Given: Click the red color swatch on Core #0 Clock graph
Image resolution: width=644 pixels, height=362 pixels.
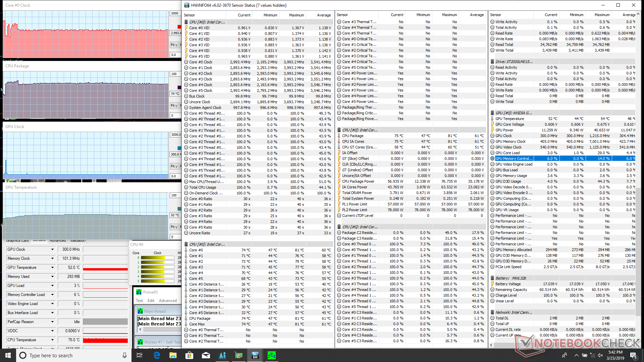Looking at the screenshot, I should [179, 27].
